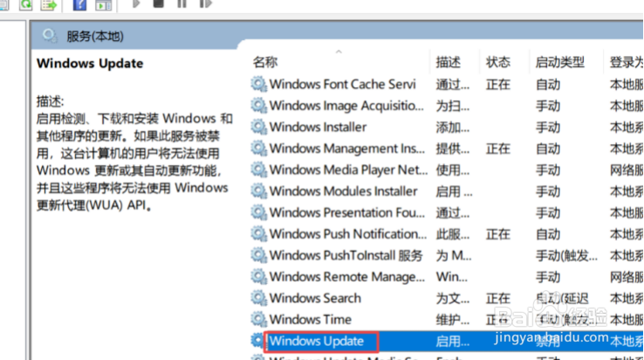Click 添加... description of Windows Installer

pos(452,127)
